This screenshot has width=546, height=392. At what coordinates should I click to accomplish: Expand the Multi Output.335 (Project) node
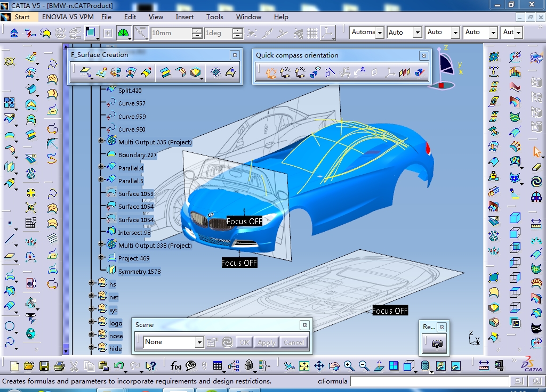pyautogui.click(x=101, y=141)
